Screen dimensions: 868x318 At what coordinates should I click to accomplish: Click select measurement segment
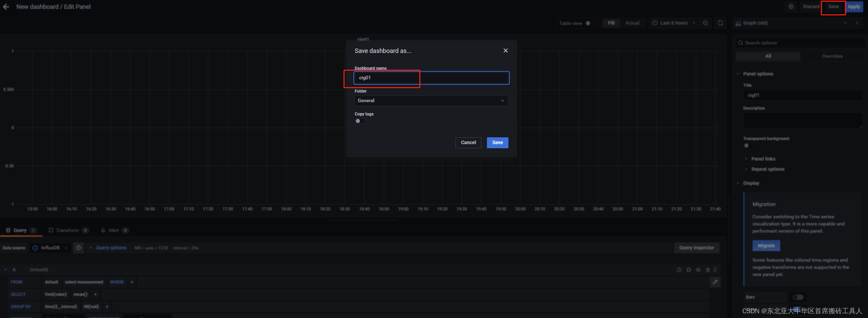pyautogui.click(x=84, y=282)
